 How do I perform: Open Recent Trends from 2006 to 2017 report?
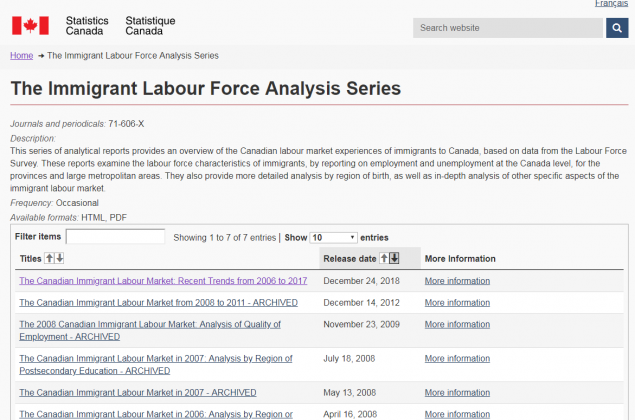pos(163,281)
